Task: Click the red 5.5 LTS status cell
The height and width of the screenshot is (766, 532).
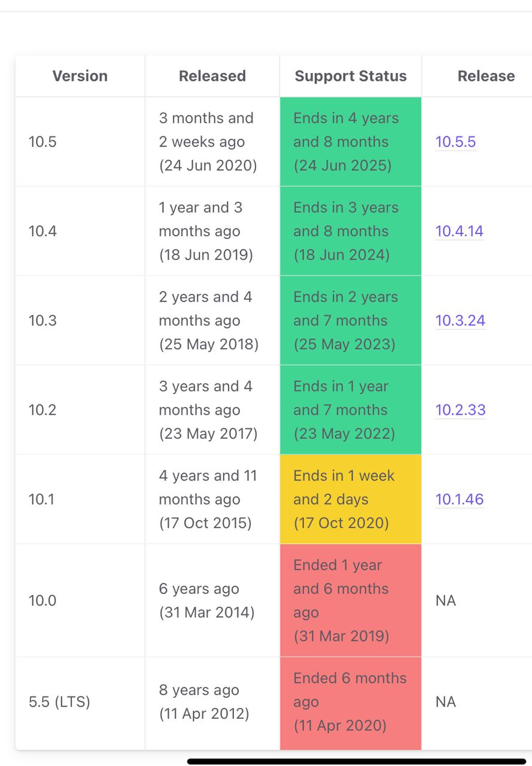Action: pyautogui.click(x=351, y=701)
